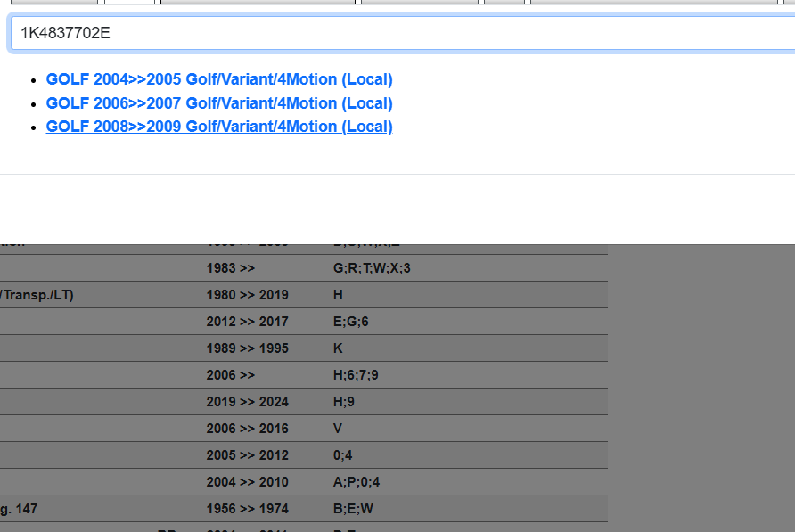Click the '2006 >>' year cell

(231, 375)
